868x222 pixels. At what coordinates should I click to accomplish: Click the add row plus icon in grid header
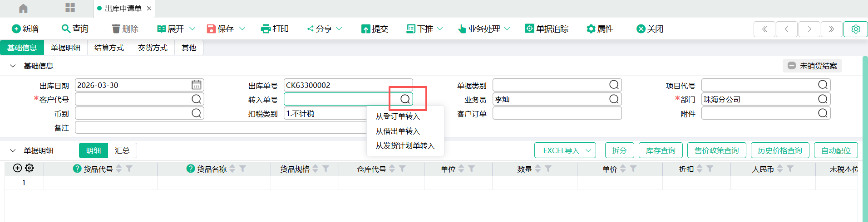(x=17, y=168)
